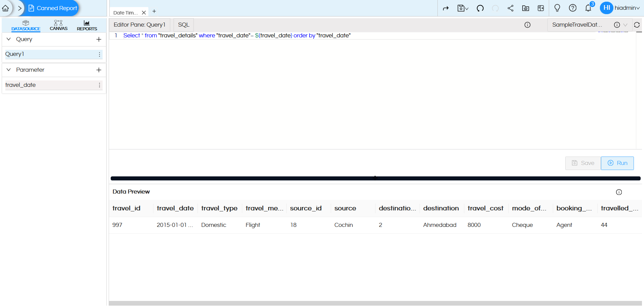The width and height of the screenshot is (644, 307).
Task: Collapse the Query section chevron
Action: pyautogui.click(x=8, y=39)
